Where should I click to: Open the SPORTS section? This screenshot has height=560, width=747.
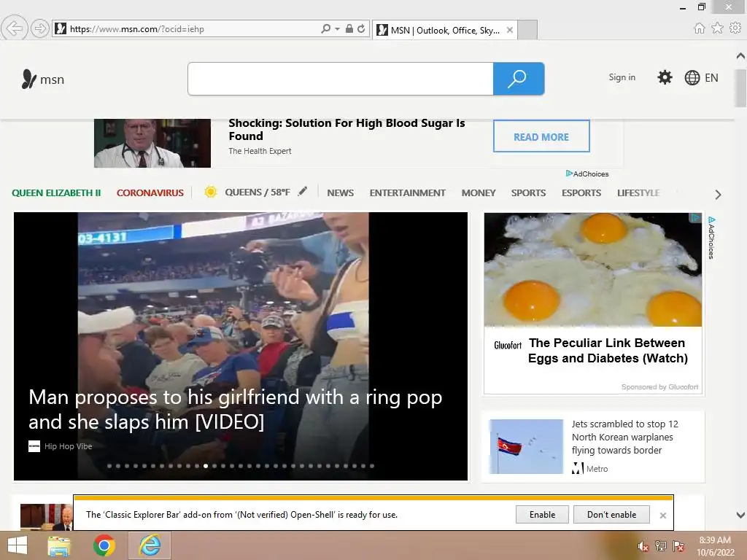(528, 192)
